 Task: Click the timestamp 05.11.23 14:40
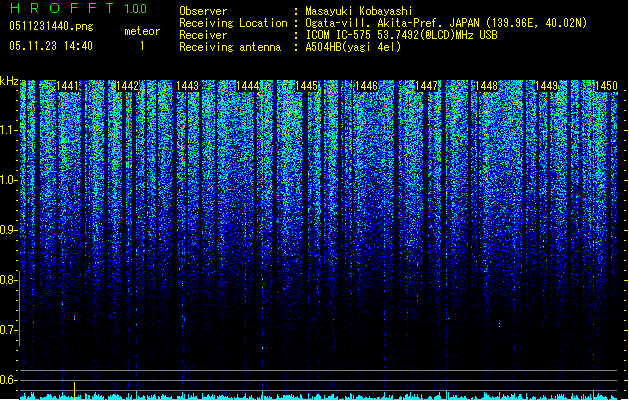(x=51, y=46)
